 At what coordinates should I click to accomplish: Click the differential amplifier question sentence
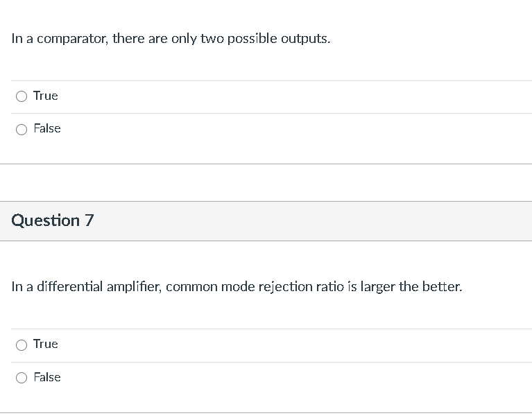click(236, 286)
